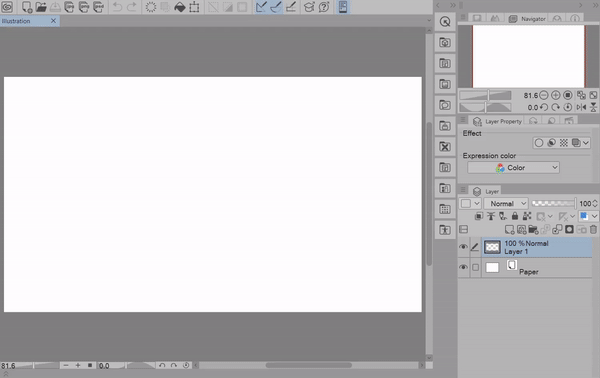Click the Navigator zoom slider
The width and height of the screenshot is (600, 378).
pyautogui.click(x=485, y=95)
